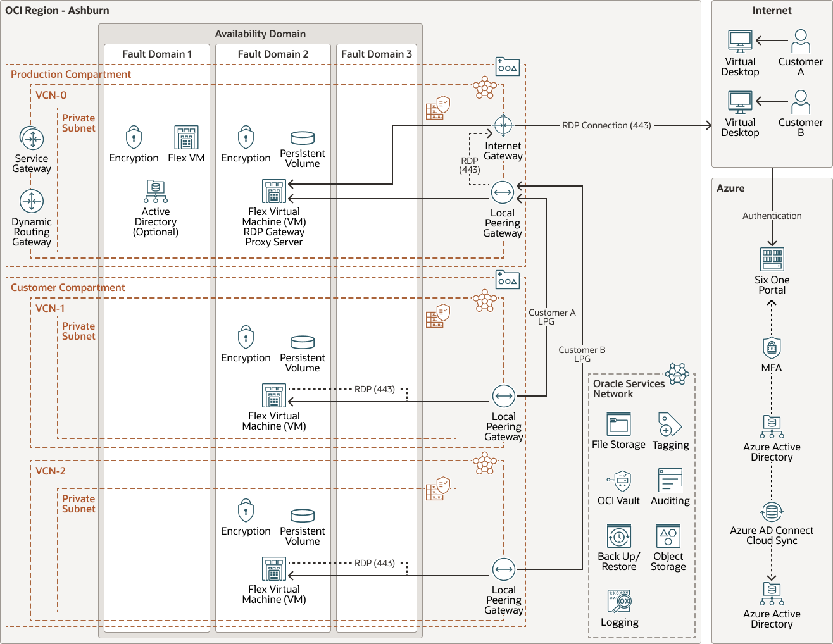Select the OCI Vault icon

point(618,481)
